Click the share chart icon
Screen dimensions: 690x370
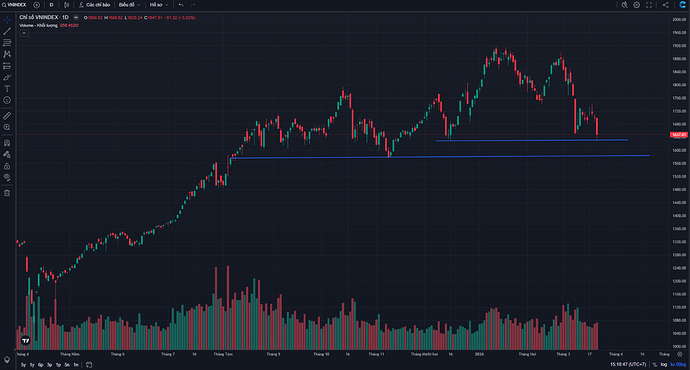pyautogui.click(x=665, y=5)
